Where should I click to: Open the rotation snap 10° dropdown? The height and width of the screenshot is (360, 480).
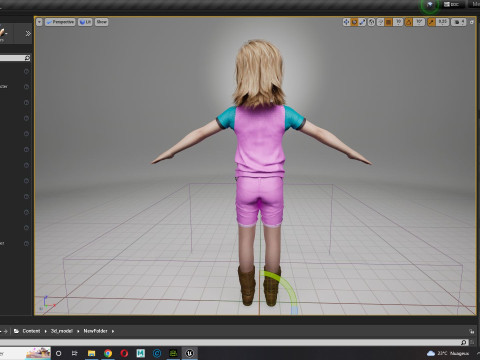click(419, 22)
